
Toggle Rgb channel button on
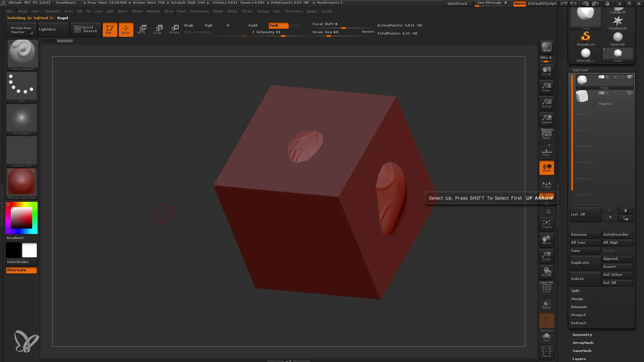click(x=208, y=25)
